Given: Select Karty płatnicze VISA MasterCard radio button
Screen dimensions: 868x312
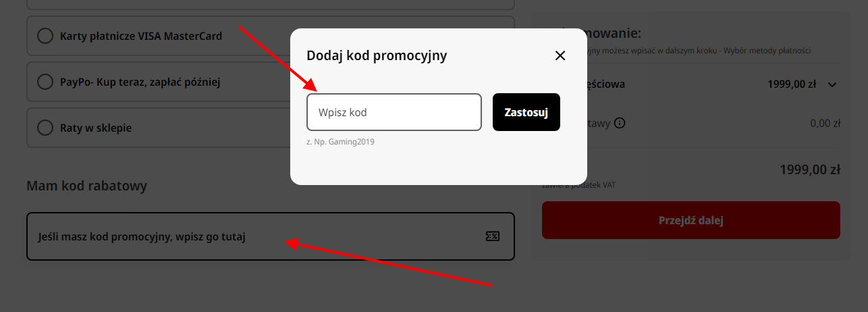Looking at the screenshot, I should pos(45,36).
